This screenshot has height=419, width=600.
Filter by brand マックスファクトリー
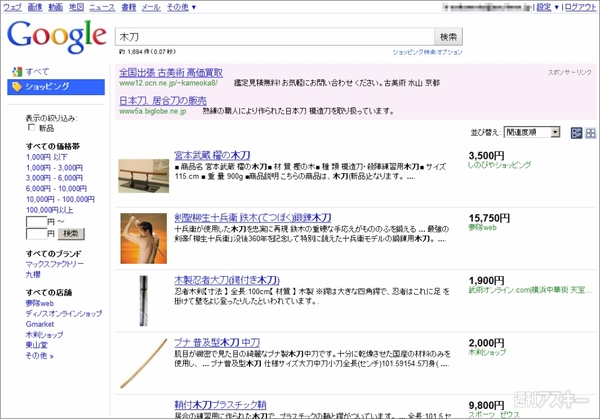[54, 264]
